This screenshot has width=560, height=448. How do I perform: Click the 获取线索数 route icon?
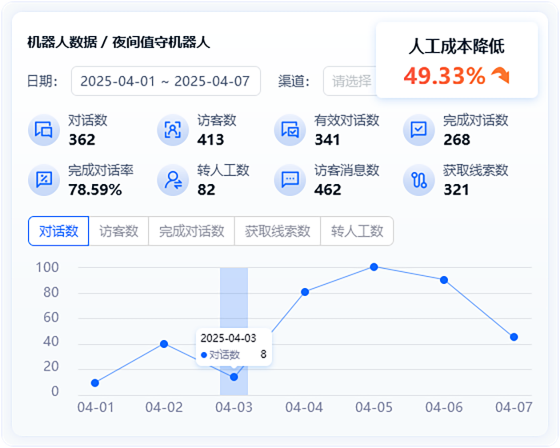pos(419,180)
